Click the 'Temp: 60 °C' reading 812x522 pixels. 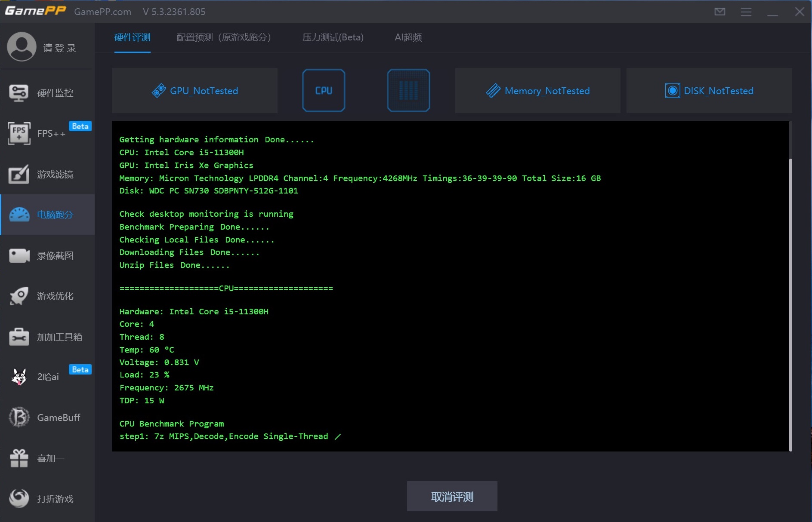(147, 350)
